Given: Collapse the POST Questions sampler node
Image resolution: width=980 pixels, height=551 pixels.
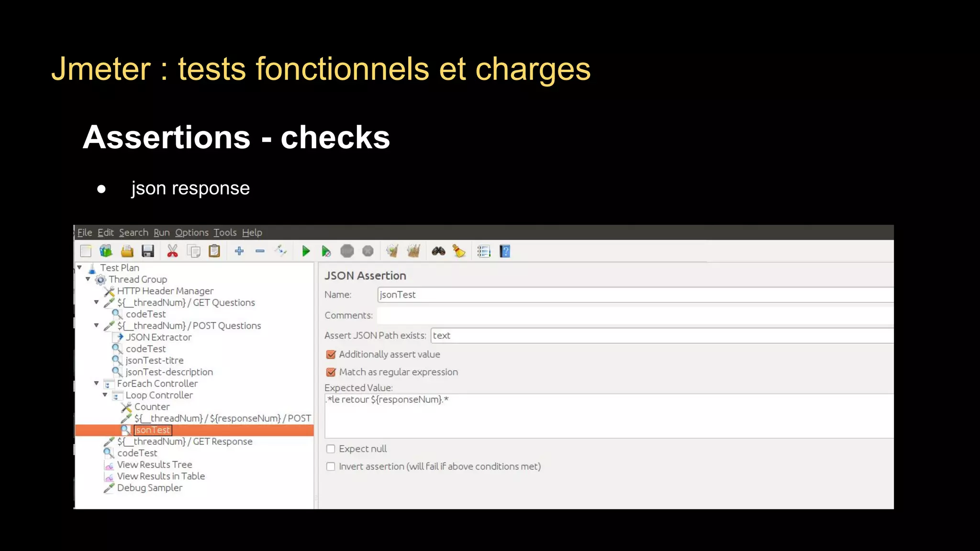Looking at the screenshot, I should 97,326.
